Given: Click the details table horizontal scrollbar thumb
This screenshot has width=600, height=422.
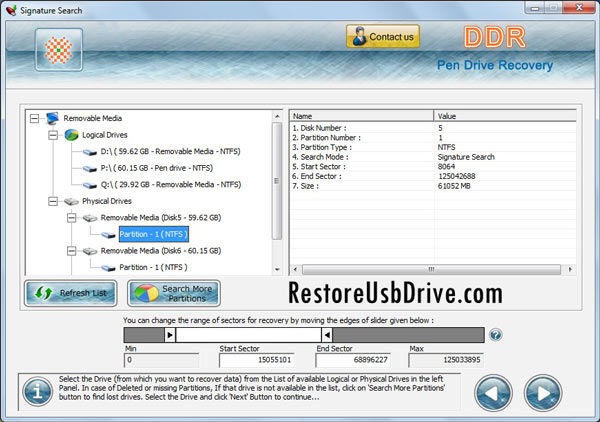Looking at the screenshot, I should click(x=431, y=269).
